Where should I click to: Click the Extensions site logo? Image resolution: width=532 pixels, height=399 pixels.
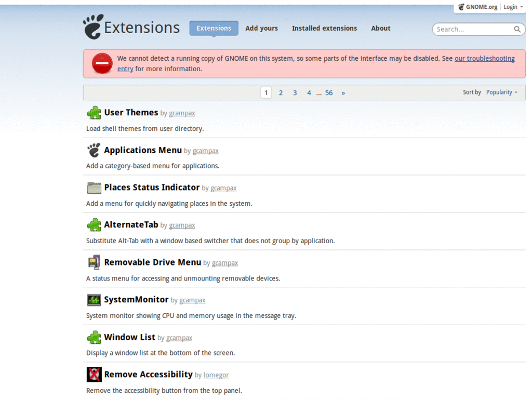[x=131, y=26]
